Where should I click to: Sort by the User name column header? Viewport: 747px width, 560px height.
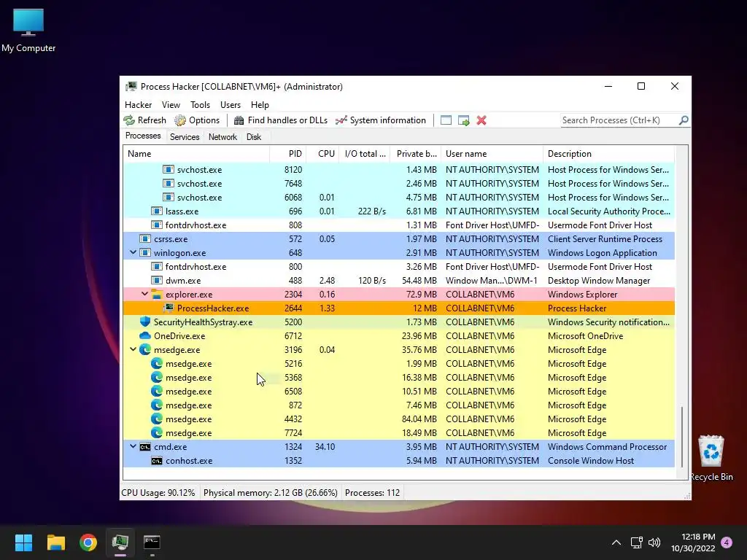click(x=492, y=154)
